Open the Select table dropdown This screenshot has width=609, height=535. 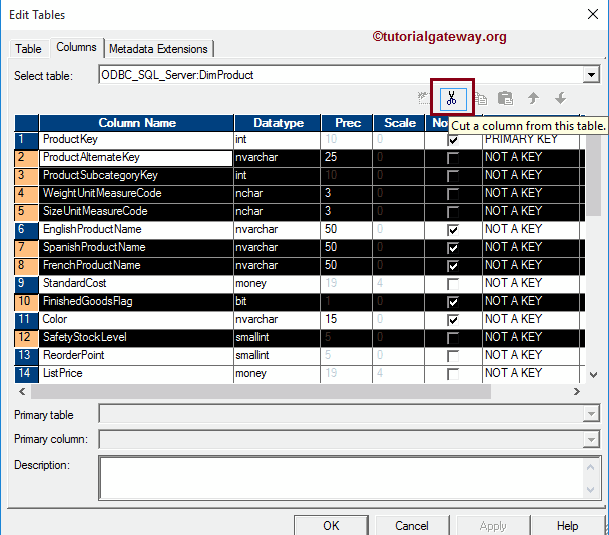591,75
